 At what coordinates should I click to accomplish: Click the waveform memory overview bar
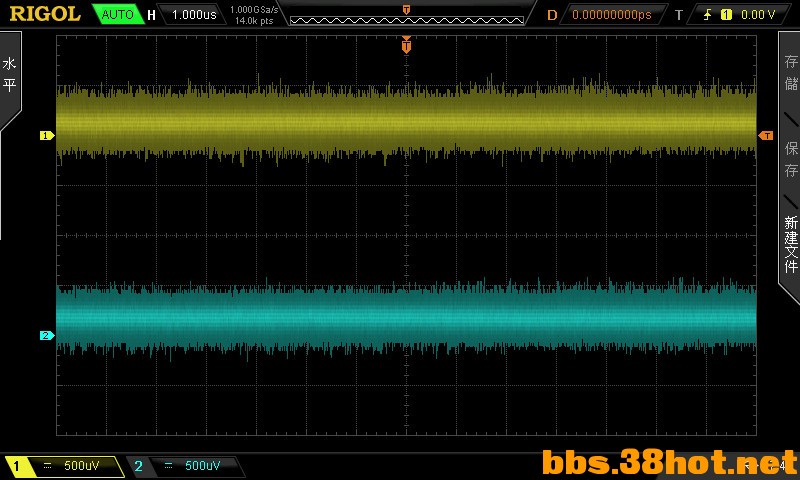coord(407,20)
